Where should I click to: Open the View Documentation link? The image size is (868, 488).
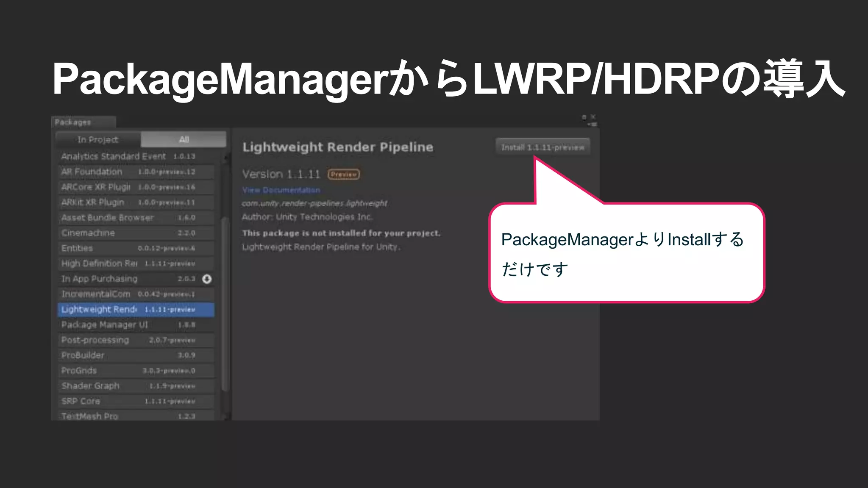[x=281, y=190]
